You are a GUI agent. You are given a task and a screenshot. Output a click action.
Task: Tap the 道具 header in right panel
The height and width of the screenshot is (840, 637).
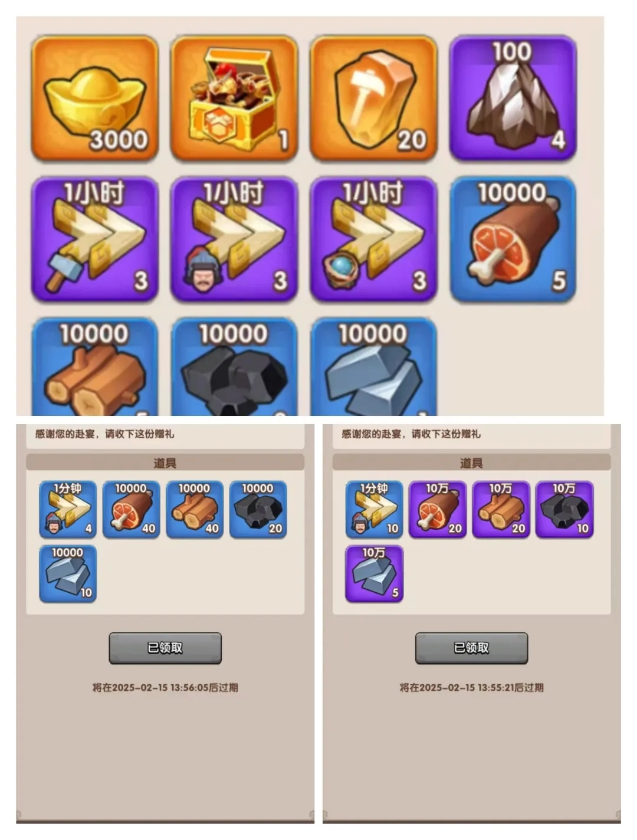(471, 462)
